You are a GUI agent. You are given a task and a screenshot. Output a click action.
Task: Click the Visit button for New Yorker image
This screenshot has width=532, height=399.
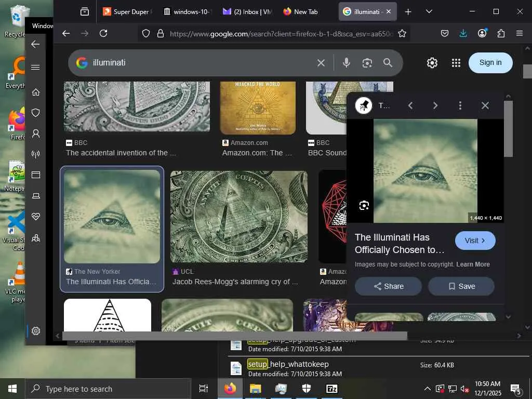click(x=475, y=241)
